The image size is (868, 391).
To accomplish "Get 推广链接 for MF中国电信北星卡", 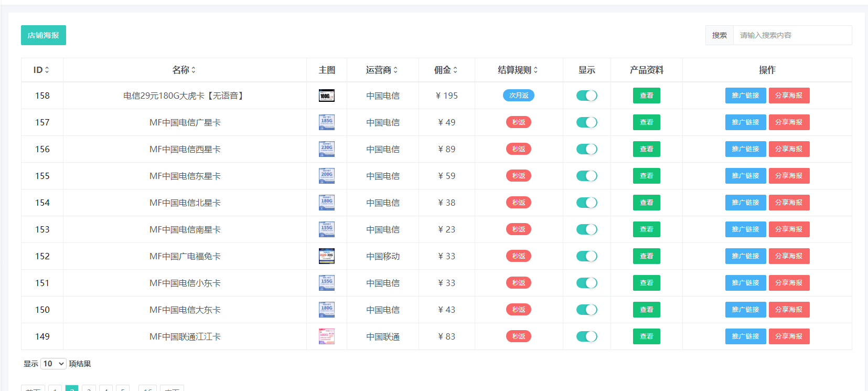I will 746,203.
